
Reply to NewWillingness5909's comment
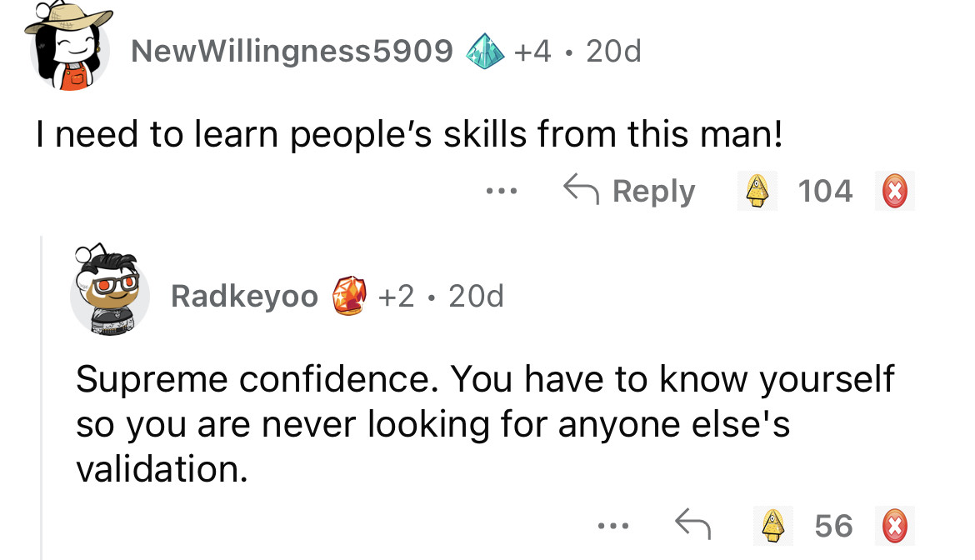coord(629,192)
